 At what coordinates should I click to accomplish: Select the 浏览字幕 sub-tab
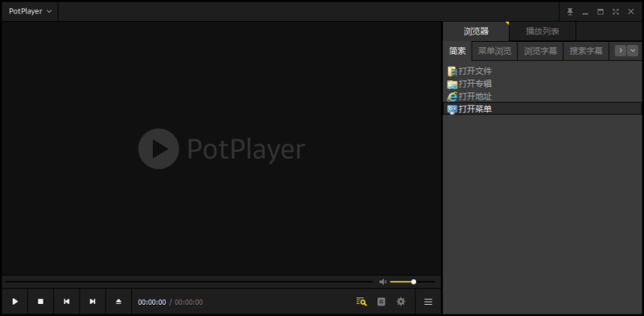pos(540,51)
